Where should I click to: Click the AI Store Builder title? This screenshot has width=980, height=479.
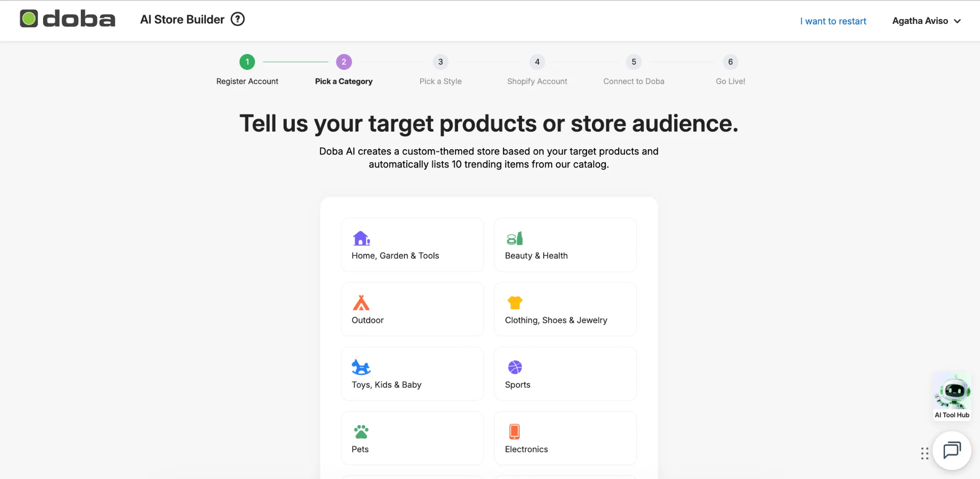click(182, 20)
